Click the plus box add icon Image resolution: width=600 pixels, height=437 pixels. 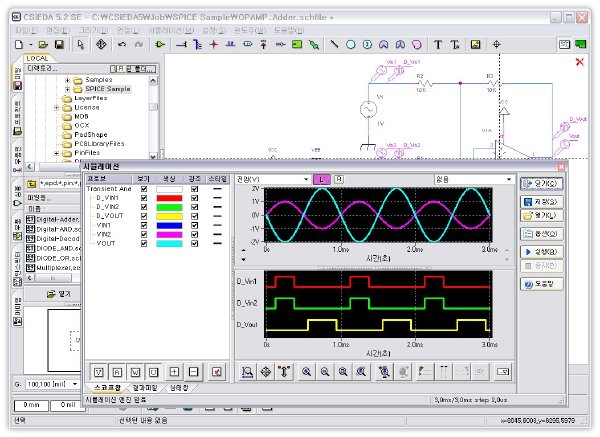coord(174,372)
